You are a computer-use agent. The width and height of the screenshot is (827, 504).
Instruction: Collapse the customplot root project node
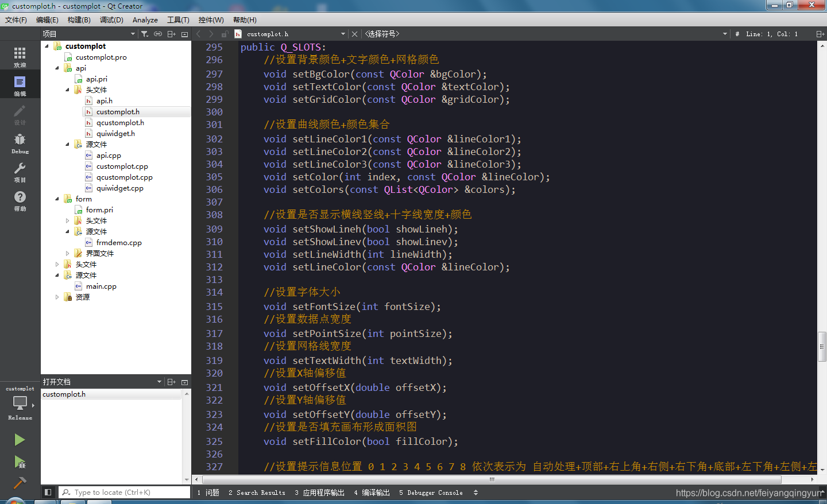[x=47, y=46]
